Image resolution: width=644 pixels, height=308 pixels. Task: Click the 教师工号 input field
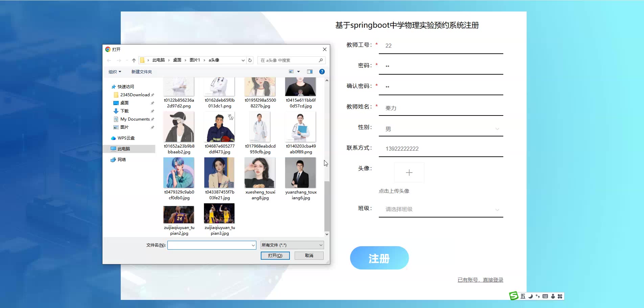[x=441, y=46]
